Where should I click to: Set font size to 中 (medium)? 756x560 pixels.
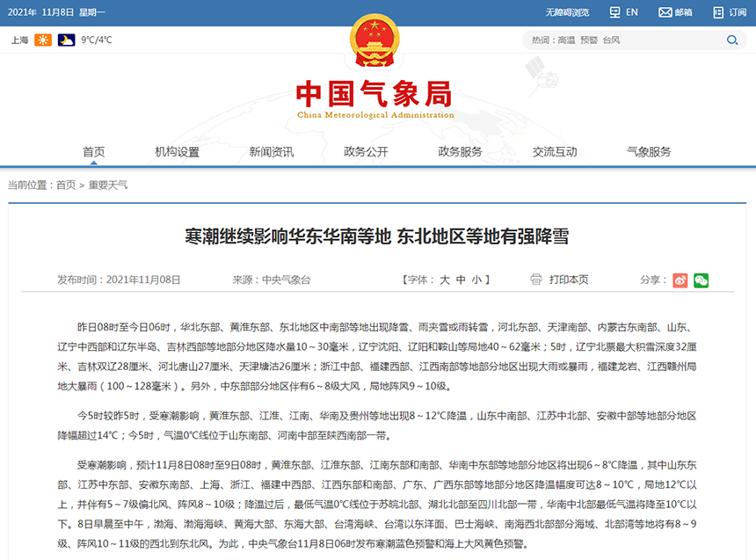coord(461,280)
